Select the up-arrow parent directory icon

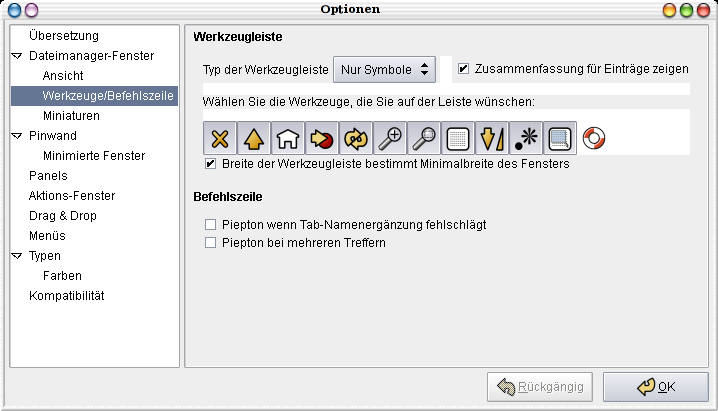click(x=254, y=138)
